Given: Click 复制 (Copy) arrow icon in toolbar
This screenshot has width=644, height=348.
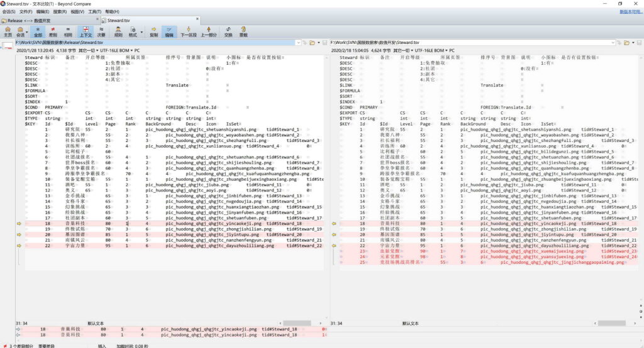Looking at the screenshot, I should coord(154,31).
